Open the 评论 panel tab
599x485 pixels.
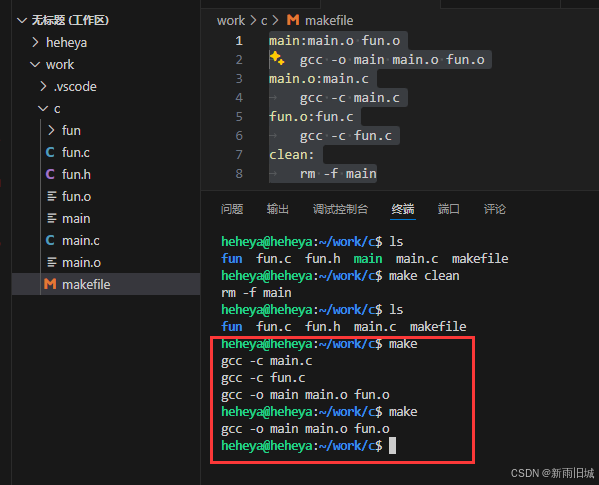(495, 209)
